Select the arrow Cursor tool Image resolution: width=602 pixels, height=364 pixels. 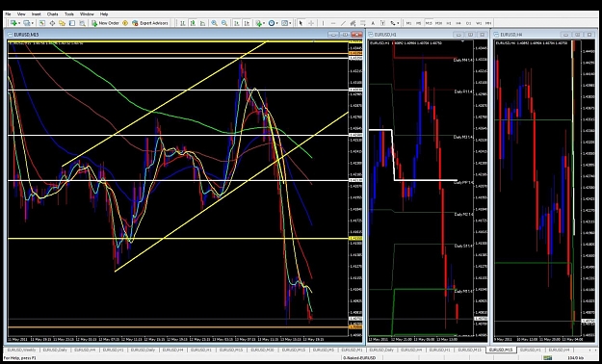(301, 23)
